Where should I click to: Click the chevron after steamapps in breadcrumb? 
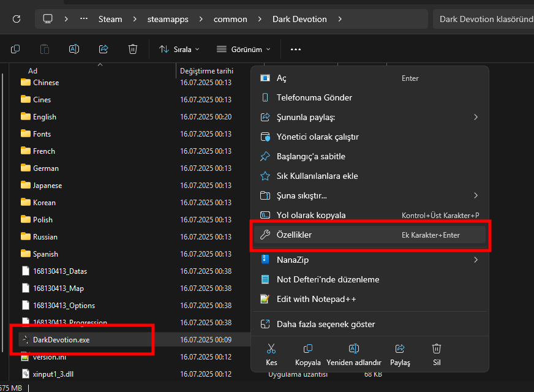pos(201,19)
